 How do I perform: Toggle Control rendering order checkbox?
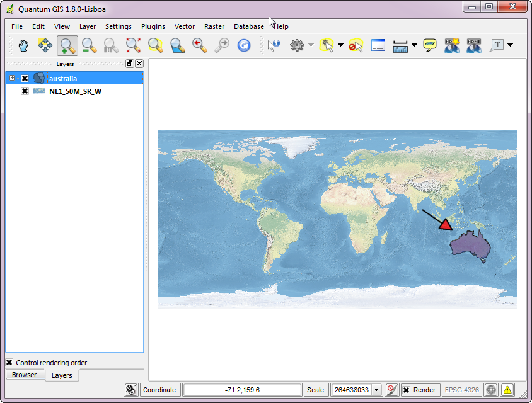[x=9, y=362]
